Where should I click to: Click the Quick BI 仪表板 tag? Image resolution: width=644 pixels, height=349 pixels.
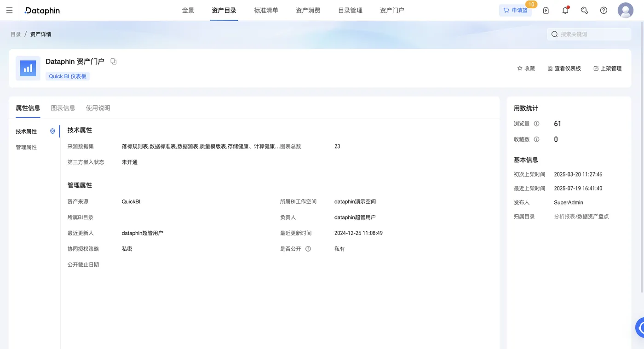[x=68, y=76]
